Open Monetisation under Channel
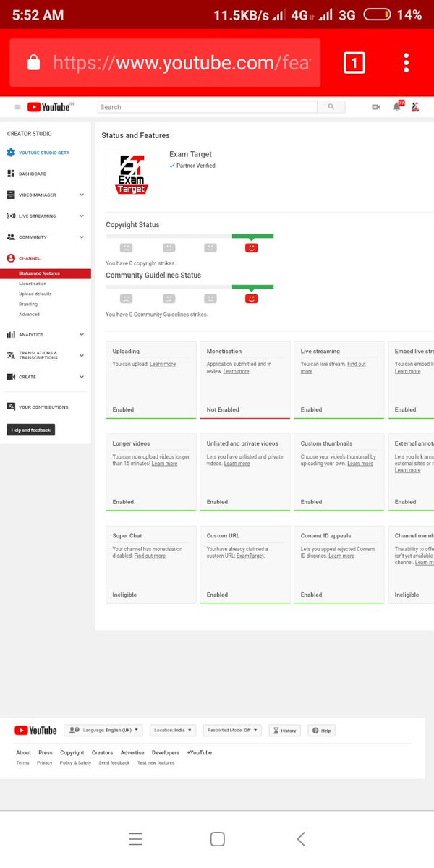434x868 pixels. pyautogui.click(x=33, y=284)
